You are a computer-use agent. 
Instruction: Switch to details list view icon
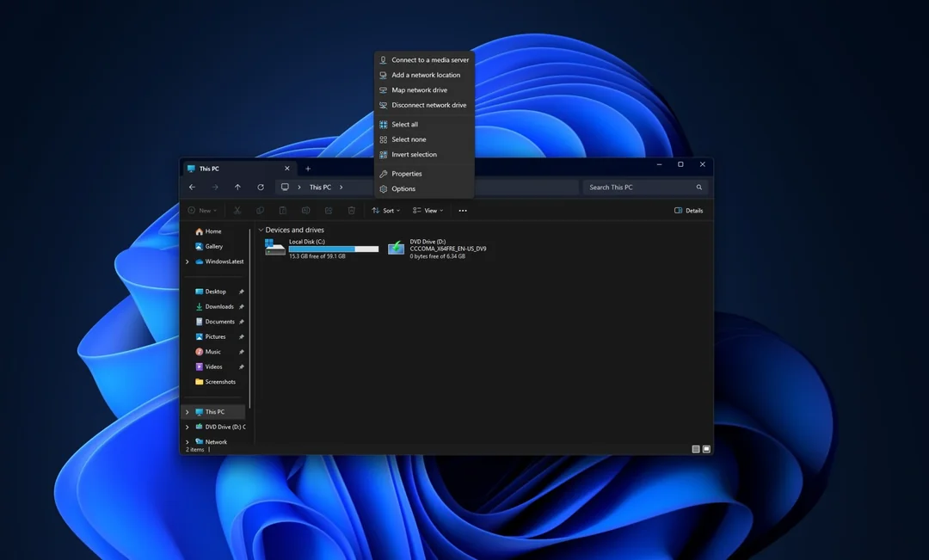pyautogui.click(x=696, y=449)
